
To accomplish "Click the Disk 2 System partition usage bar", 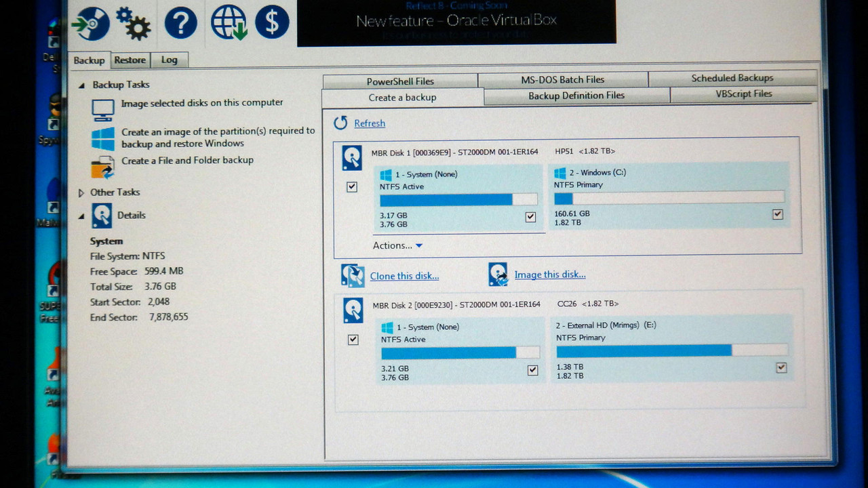I will [x=460, y=352].
